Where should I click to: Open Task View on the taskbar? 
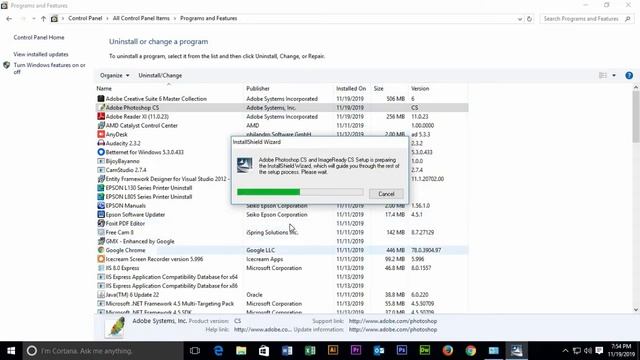tap(195, 351)
